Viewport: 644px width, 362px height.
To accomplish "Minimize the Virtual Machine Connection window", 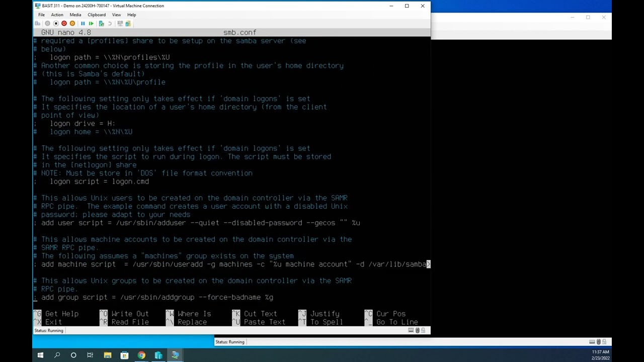I will coord(391,6).
